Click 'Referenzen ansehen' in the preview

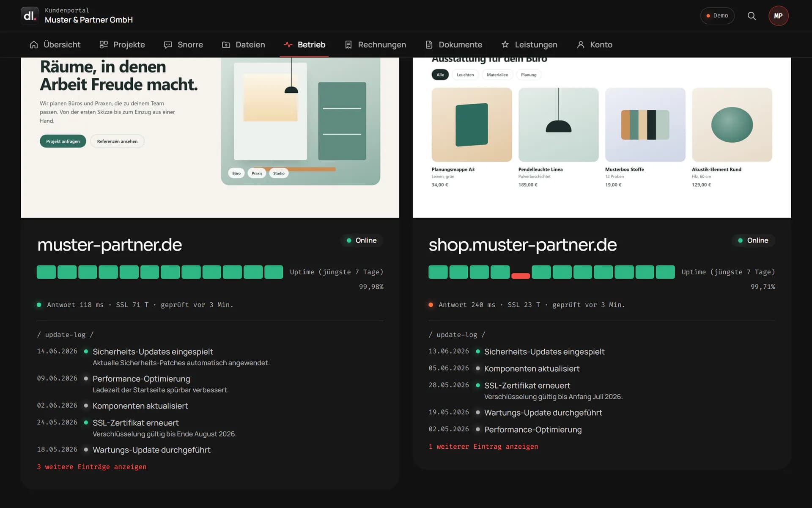pyautogui.click(x=117, y=141)
